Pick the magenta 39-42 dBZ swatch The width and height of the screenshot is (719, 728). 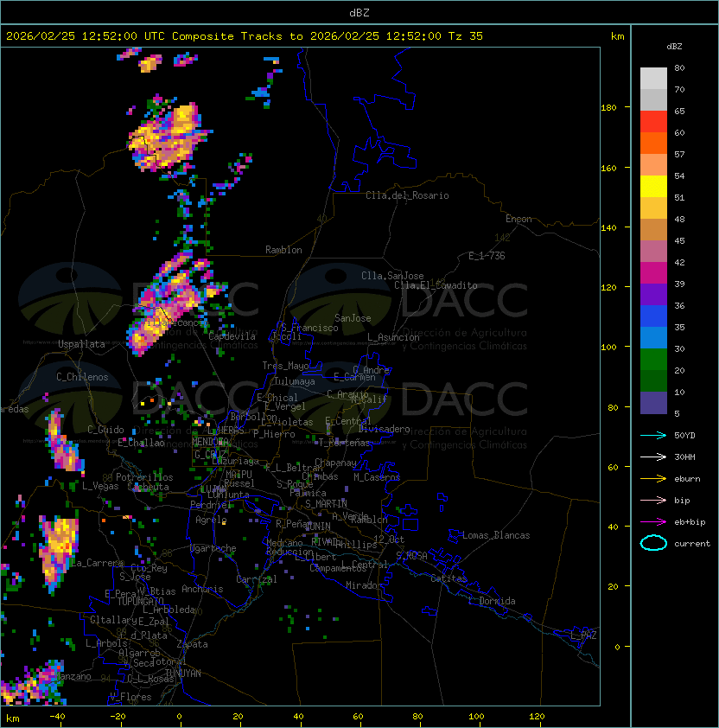(x=653, y=272)
